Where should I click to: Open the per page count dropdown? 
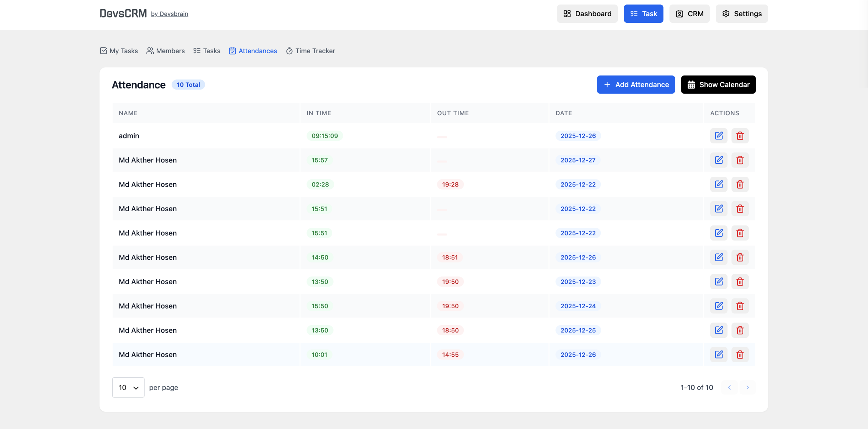tap(128, 387)
